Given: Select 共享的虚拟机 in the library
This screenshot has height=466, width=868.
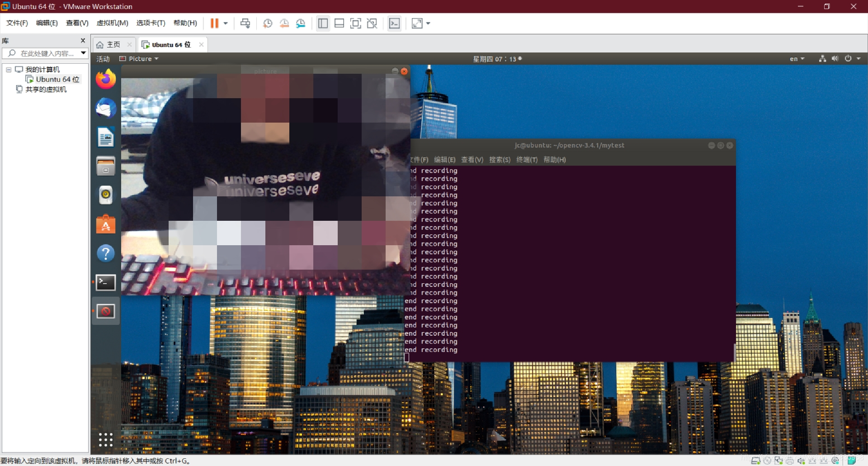Looking at the screenshot, I should click(x=46, y=90).
